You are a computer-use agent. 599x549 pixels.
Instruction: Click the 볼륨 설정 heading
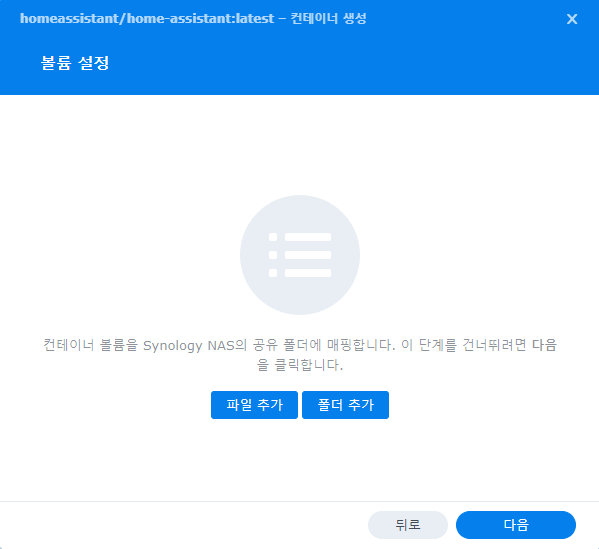75,63
